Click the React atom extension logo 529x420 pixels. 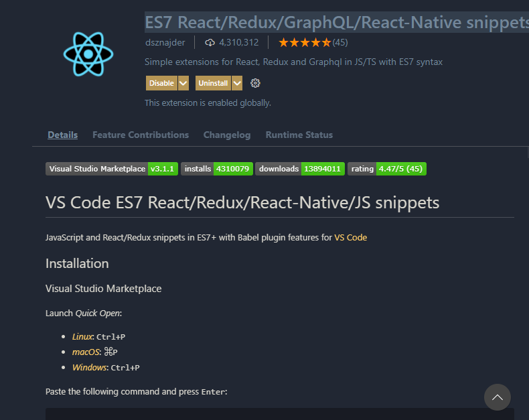click(x=88, y=54)
